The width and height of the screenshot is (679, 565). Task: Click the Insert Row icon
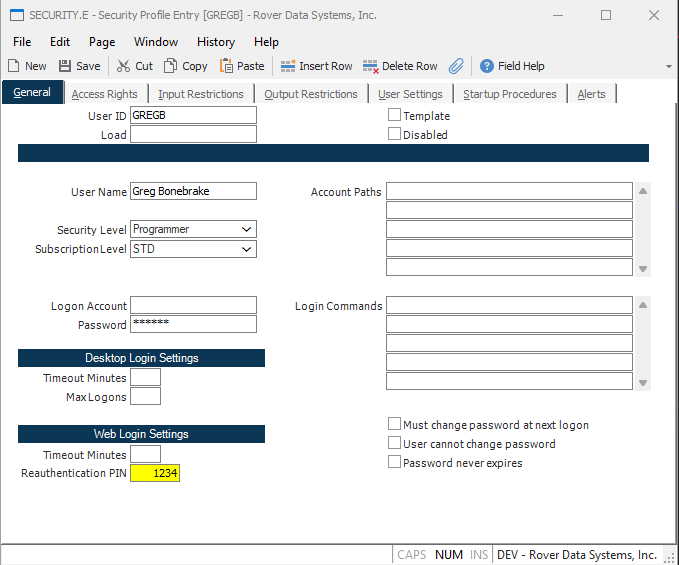tap(288, 66)
